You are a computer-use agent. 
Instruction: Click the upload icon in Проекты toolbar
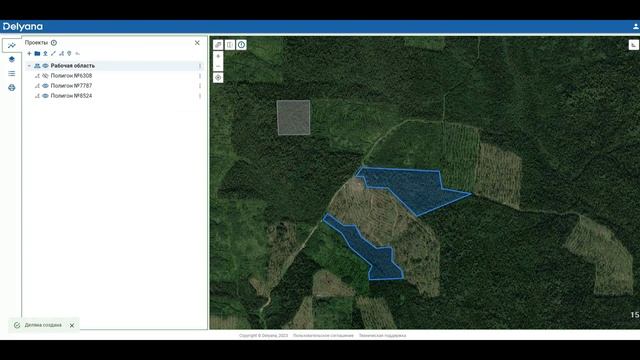pos(45,53)
